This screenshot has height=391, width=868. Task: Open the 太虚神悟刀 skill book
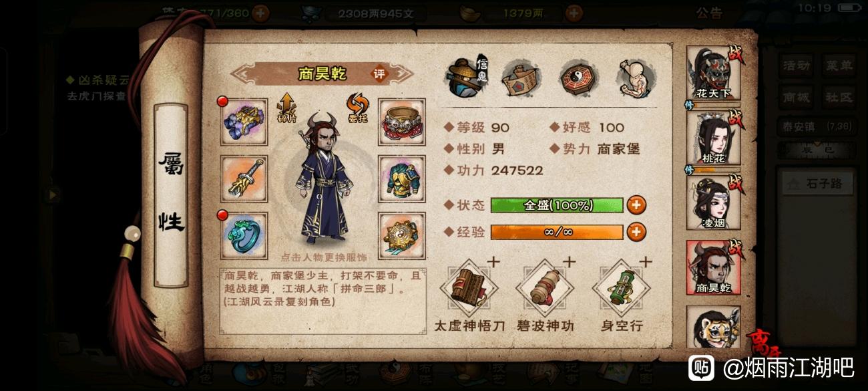tap(468, 290)
